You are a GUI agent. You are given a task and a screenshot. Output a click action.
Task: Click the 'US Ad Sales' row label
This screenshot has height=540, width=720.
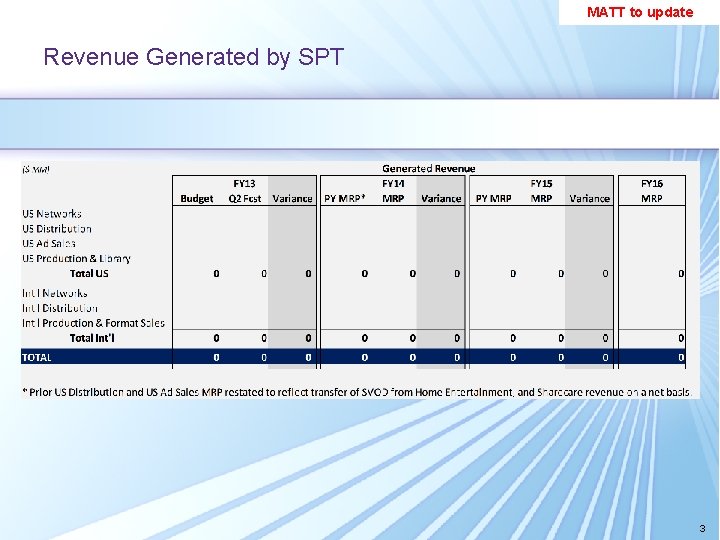coord(49,244)
